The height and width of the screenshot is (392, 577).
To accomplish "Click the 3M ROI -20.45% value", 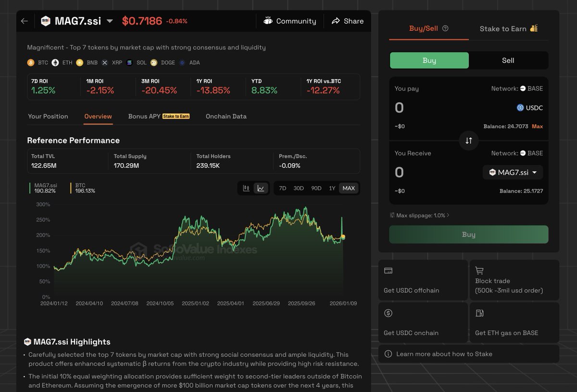I will pos(159,90).
